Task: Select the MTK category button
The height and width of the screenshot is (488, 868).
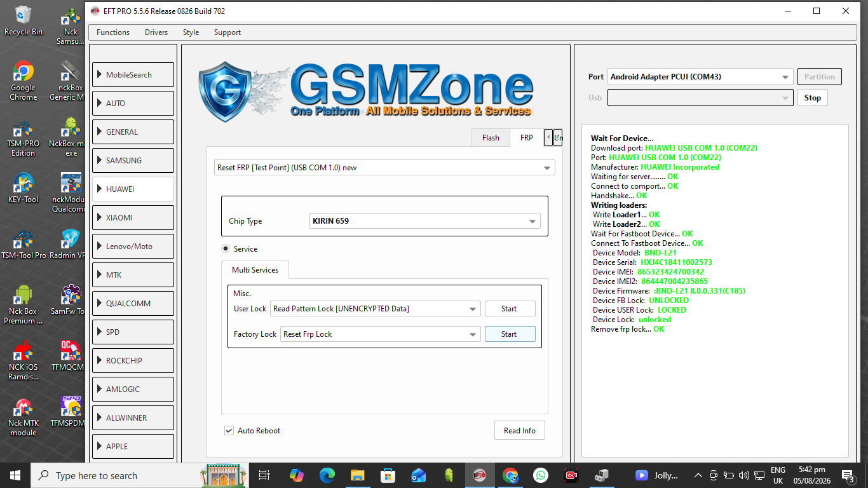Action: click(133, 274)
